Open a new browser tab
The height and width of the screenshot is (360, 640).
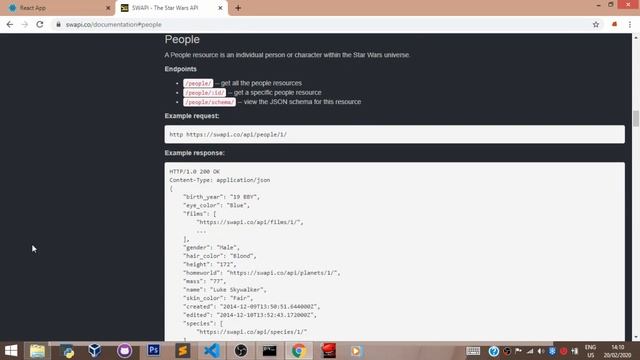(x=238, y=8)
